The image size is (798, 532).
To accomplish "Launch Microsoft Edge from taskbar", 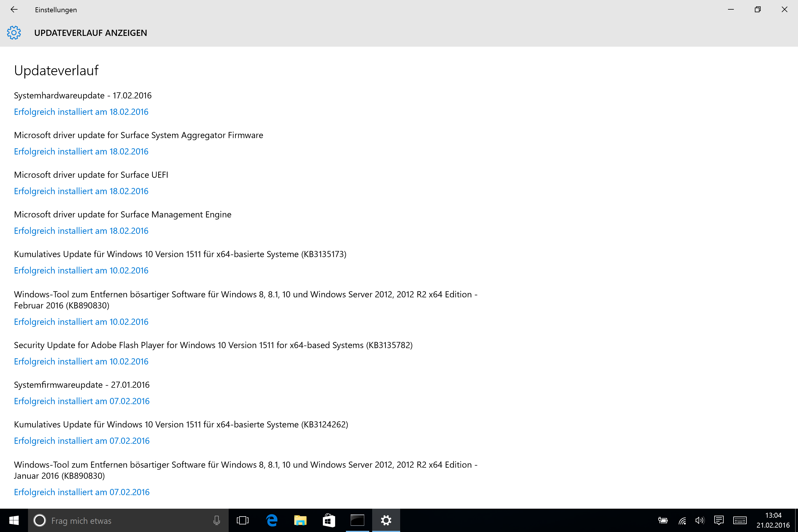I will [272, 520].
